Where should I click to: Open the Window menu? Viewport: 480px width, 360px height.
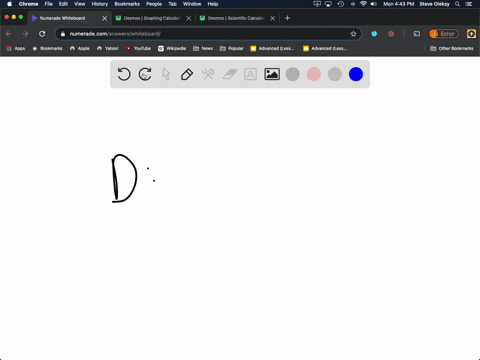[192, 4]
